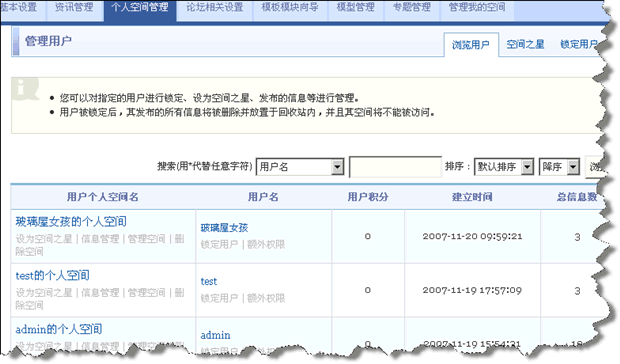Click 总信息数 column header
This screenshot has height=364, width=620.
pyautogui.click(x=577, y=197)
